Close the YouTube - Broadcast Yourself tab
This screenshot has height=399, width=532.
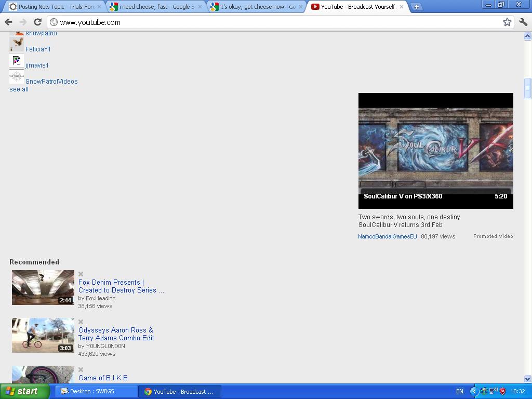[402, 7]
